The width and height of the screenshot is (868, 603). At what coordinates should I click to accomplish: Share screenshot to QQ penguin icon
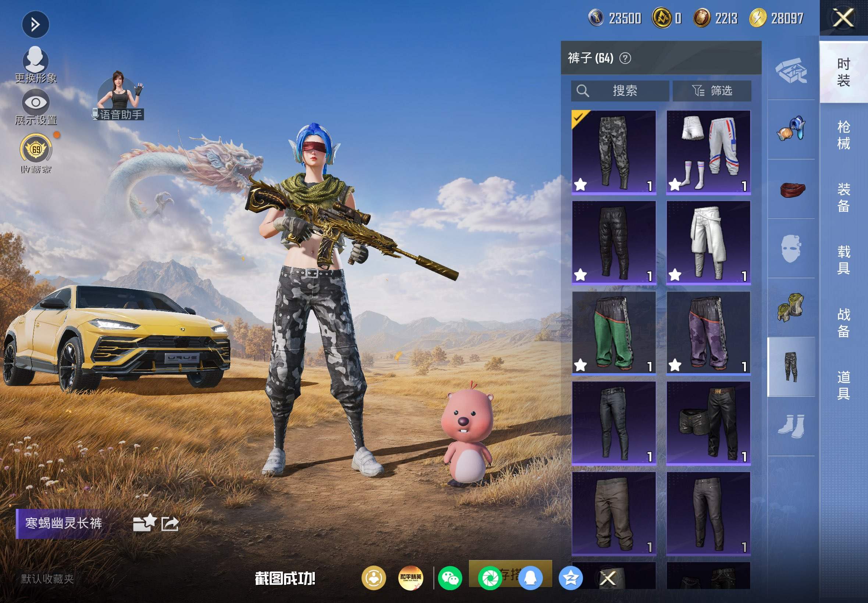[x=531, y=578]
